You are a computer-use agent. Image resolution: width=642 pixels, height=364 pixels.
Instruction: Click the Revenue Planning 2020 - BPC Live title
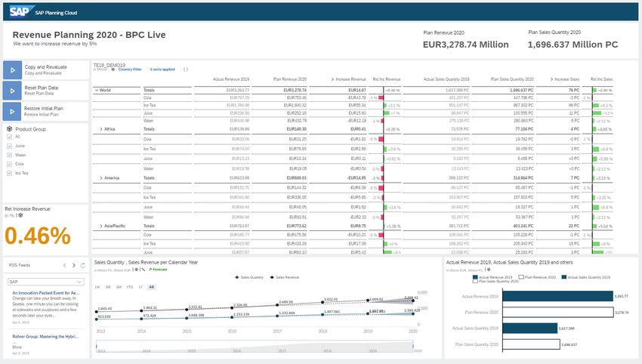pyautogui.click(x=89, y=35)
